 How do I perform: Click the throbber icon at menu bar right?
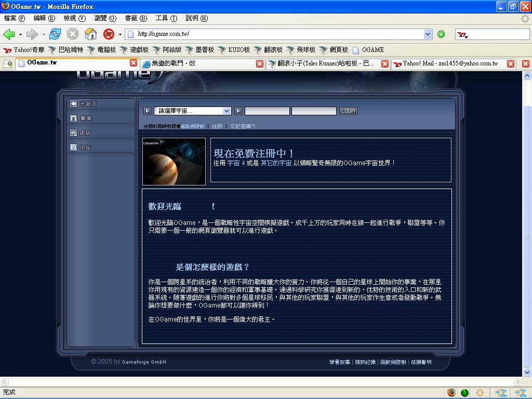[x=525, y=18]
